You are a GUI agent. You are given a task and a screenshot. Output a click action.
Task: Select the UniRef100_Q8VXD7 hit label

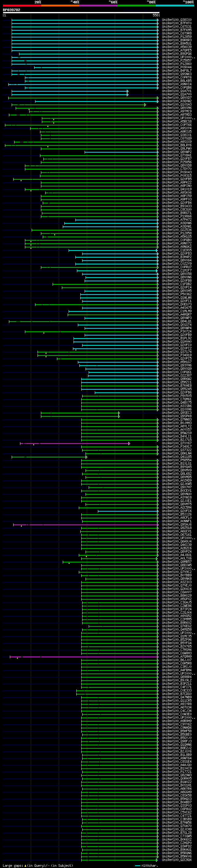(177, 98)
